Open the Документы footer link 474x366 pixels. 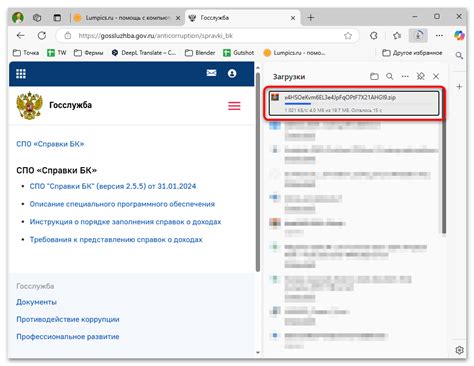(36, 302)
